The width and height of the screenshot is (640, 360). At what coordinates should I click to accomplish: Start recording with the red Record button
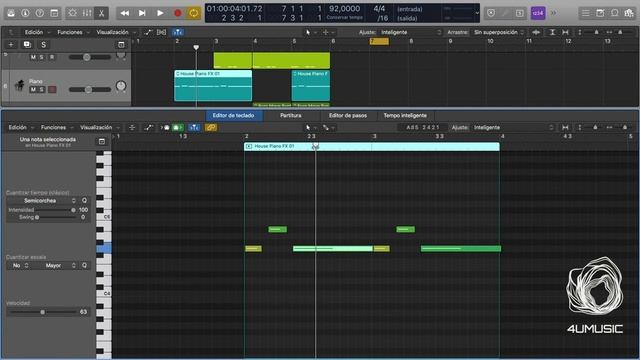tap(178, 13)
